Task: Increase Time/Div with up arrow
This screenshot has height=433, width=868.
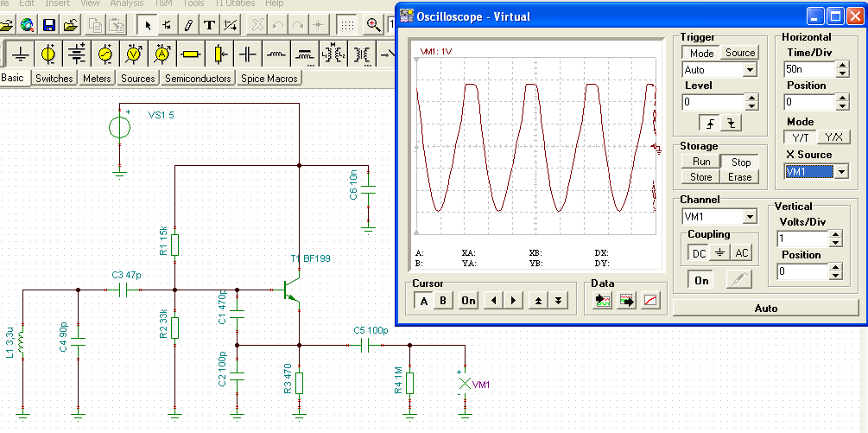Action: tap(843, 66)
